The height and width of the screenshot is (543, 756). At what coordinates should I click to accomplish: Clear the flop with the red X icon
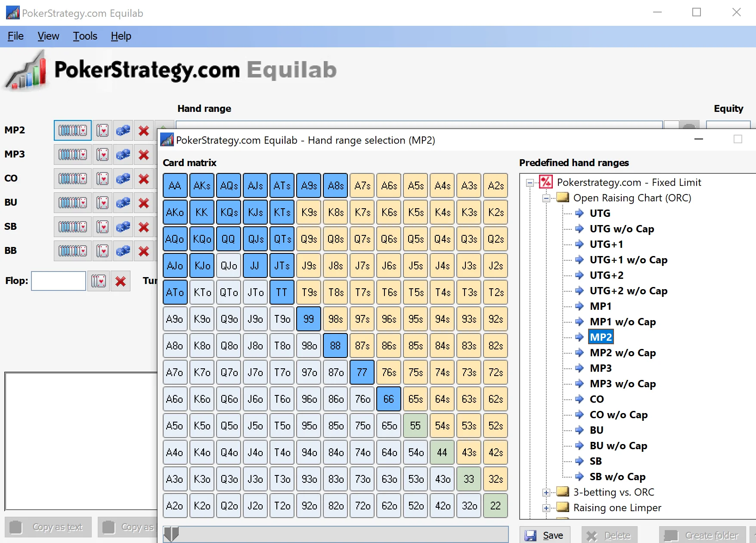click(121, 281)
